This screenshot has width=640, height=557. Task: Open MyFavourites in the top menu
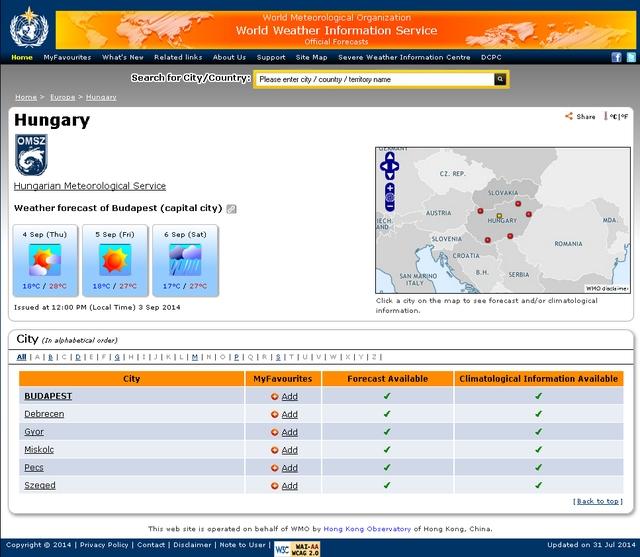(67, 57)
